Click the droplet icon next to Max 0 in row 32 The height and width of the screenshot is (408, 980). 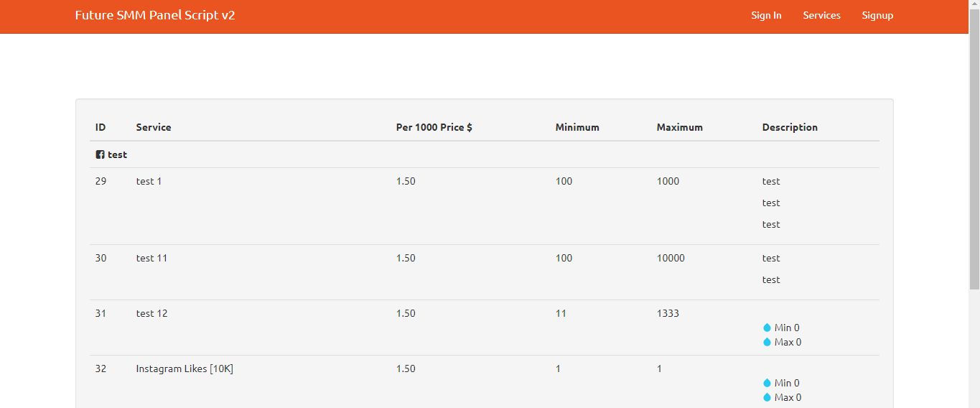767,397
